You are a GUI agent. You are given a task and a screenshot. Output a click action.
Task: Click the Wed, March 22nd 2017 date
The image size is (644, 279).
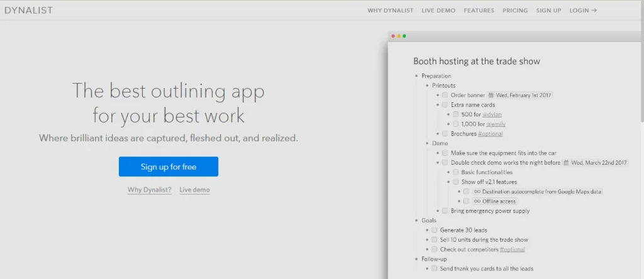[x=599, y=163]
